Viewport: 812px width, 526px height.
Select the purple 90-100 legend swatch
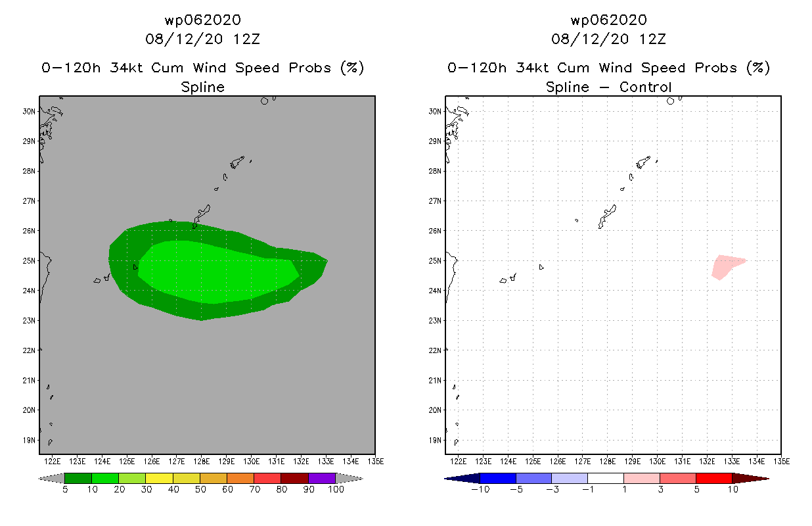(x=322, y=478)
